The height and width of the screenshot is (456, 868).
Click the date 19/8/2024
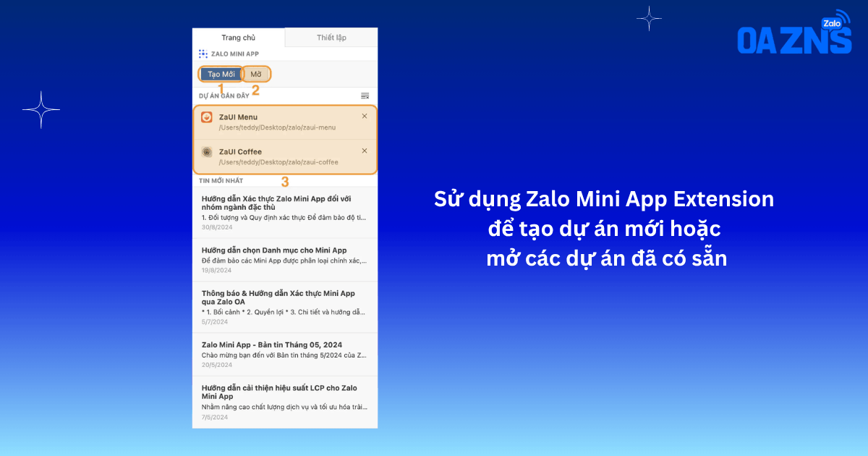click(216, 270)
